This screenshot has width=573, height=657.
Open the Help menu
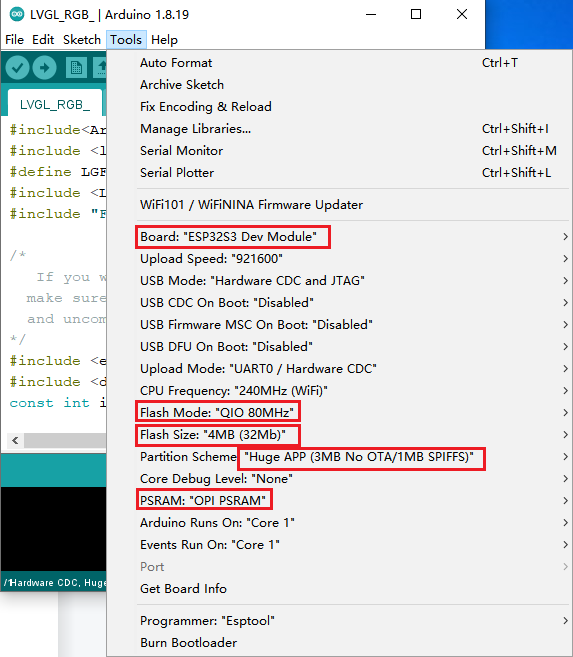[164, 40]
